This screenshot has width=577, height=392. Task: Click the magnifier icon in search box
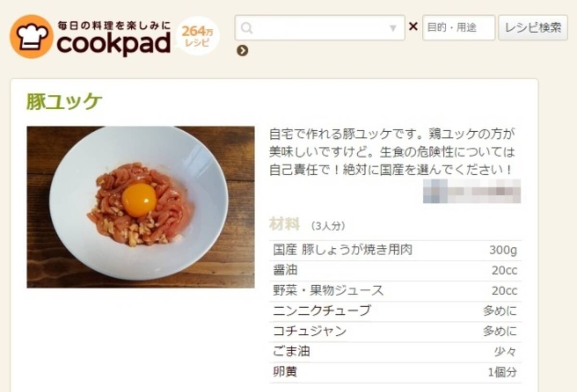click(x=247, y=28)
